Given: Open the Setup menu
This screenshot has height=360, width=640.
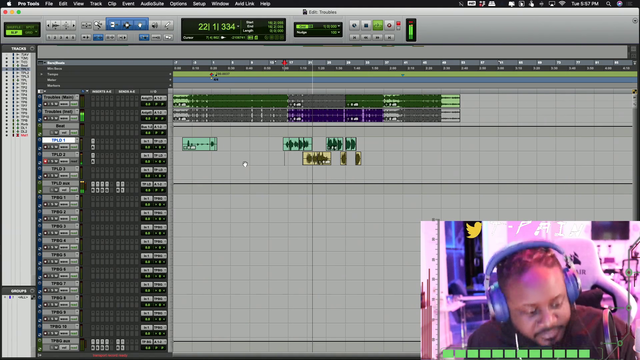Looking at the screenshot, I should click(199, 4).
